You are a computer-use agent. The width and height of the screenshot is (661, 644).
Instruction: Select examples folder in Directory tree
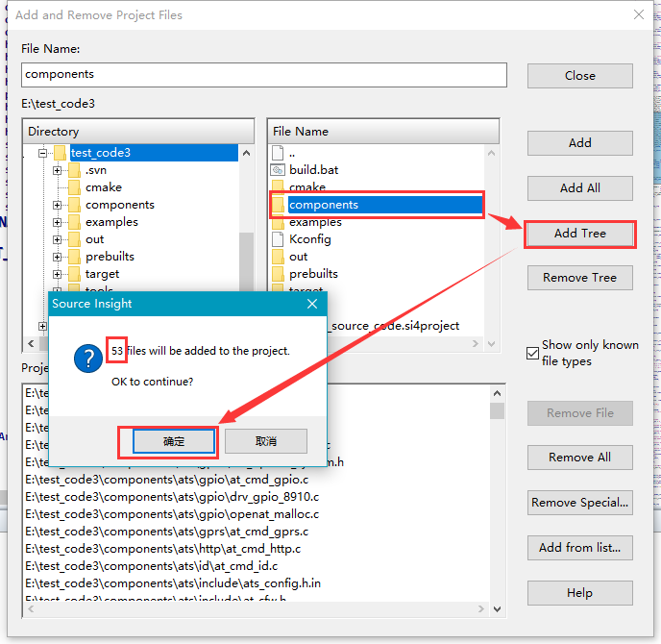point(111,222)
